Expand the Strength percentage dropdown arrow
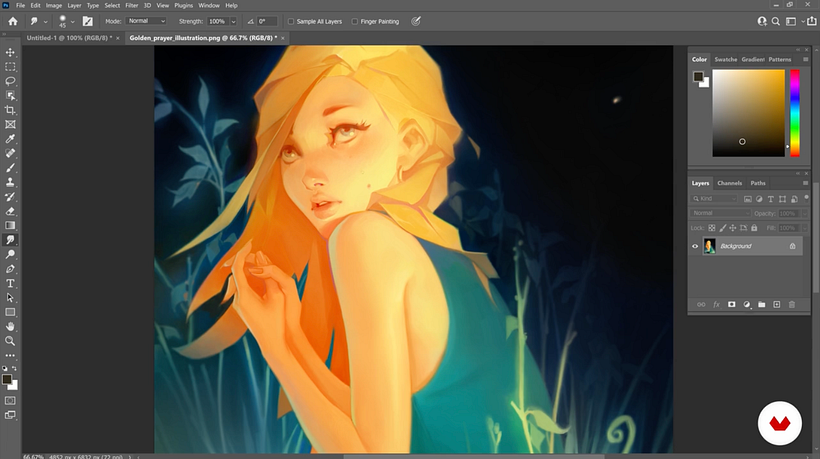Image resolution: width=820 pixels, height=459 pixels. click(234, 20)
